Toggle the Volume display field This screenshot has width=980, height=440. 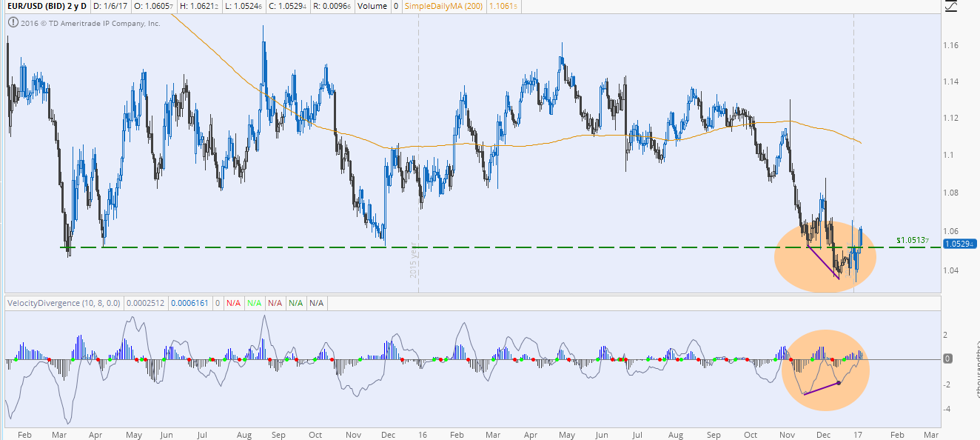373,6
